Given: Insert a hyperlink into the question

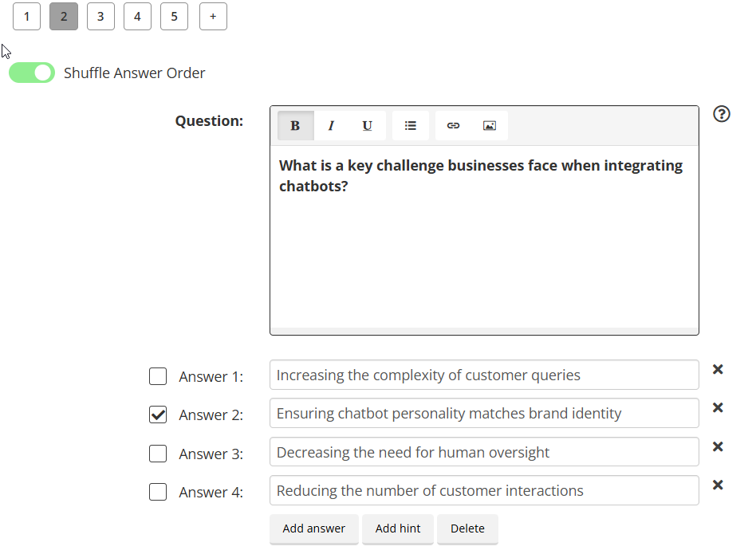Looking at the screenshot, I should click(x=453, y=126).
